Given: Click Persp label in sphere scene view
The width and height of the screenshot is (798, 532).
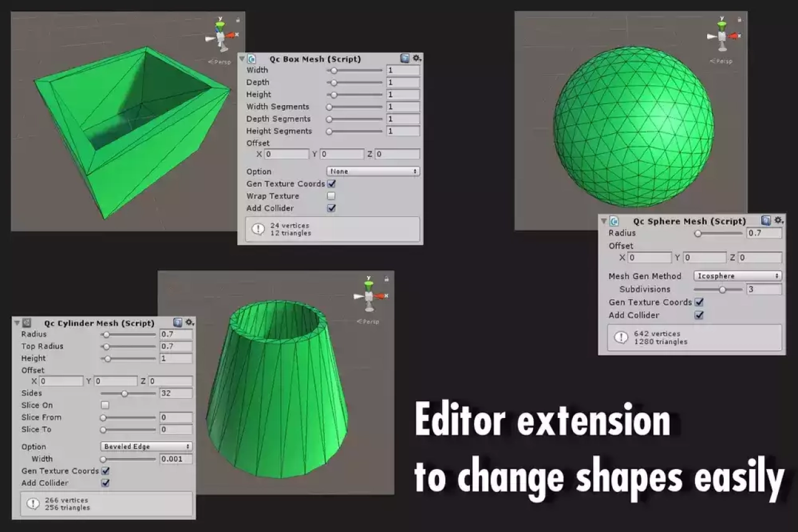Looking at the screenshot, I should (722, 61).
